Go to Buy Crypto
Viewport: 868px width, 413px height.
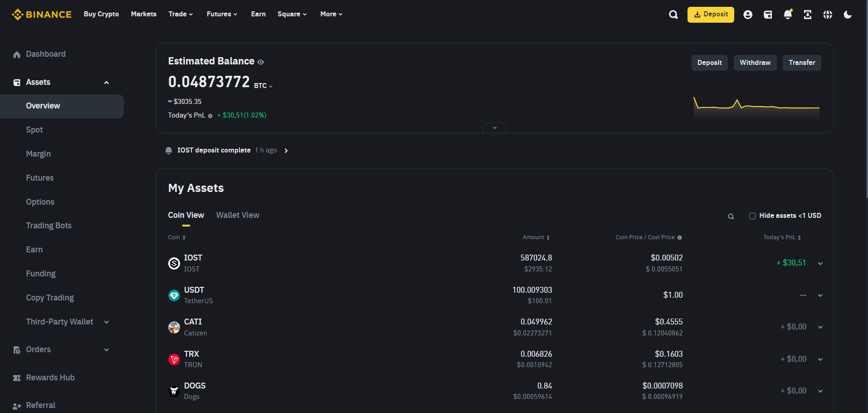101,14
